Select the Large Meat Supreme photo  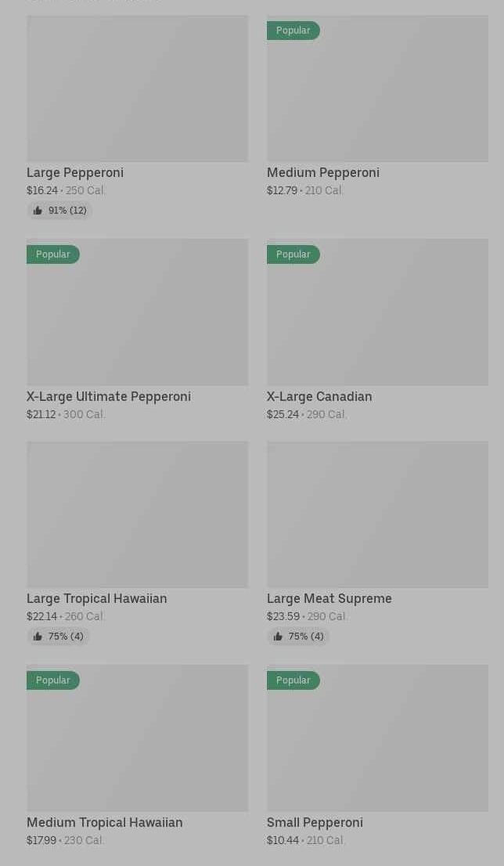(377, 514)
